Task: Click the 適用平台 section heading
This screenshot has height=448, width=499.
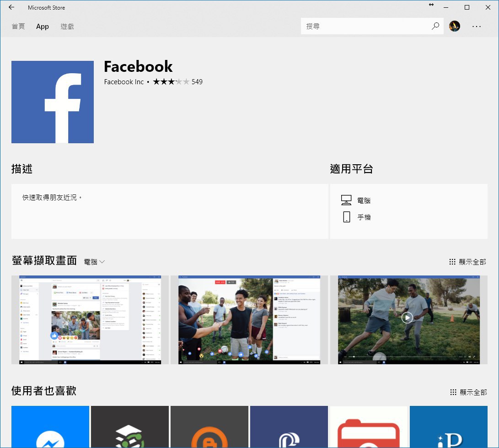Action: pyautogui.click(x=351, y=169)
